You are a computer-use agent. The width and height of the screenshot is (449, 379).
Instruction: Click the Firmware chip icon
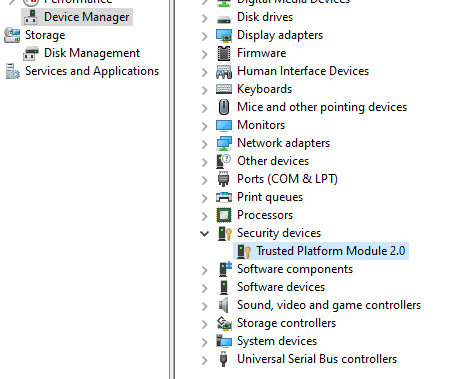[224, 53]
